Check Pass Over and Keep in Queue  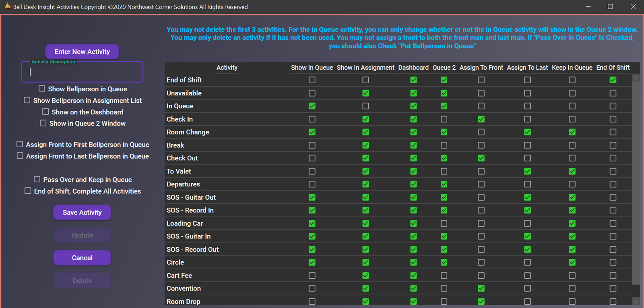37,179
